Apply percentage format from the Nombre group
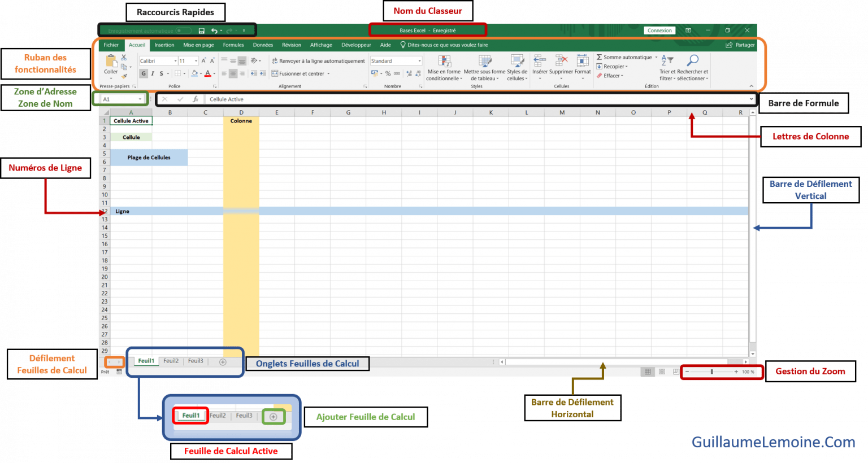Image resolution: width=868 pixels, height=463 pixels. (388, 73)
